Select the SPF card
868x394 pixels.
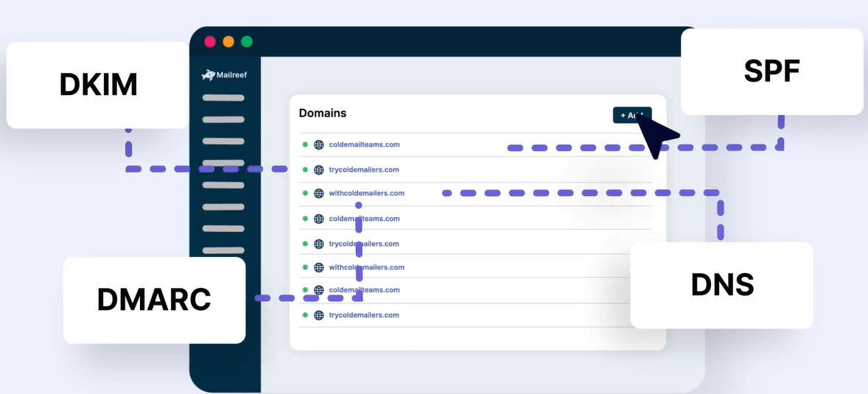click(771, 71)
